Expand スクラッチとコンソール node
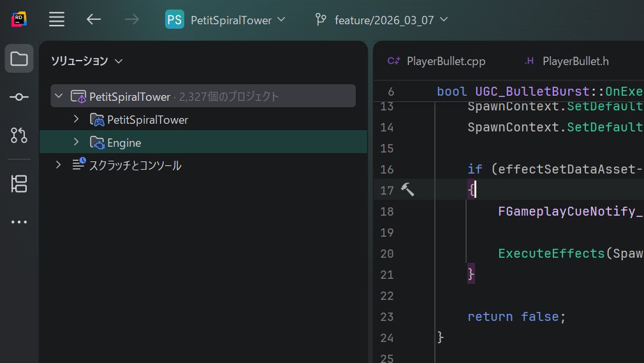The image size is (644, 363). [58, 165]
